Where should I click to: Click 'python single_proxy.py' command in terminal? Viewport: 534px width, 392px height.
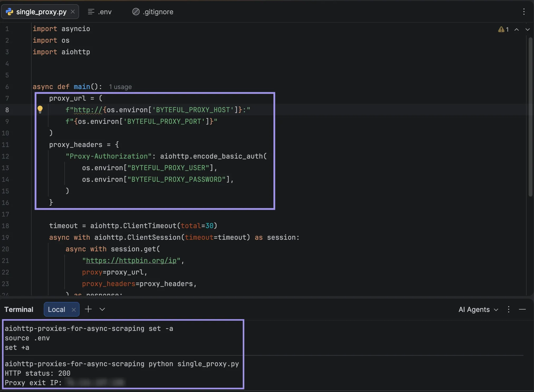click(194, 364)
